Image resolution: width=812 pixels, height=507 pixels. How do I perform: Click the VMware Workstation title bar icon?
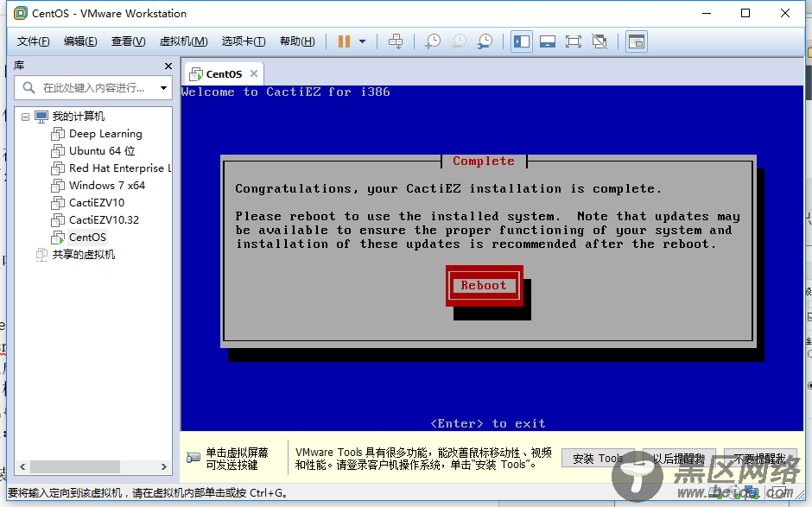coord(20,14)
